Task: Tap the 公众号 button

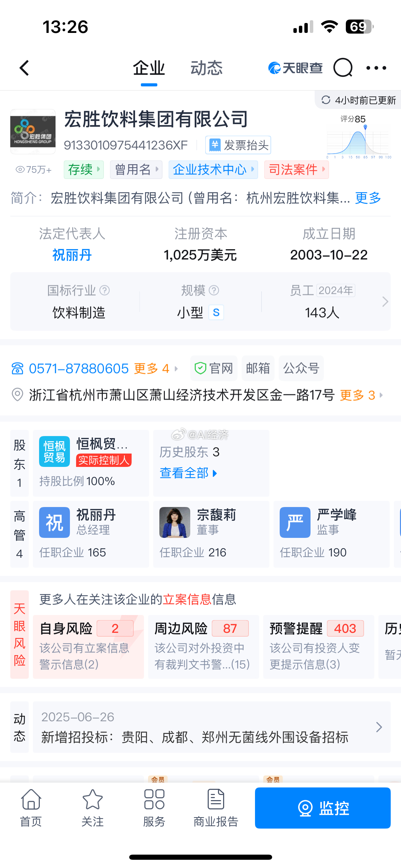Action: [x=301, y=369]
